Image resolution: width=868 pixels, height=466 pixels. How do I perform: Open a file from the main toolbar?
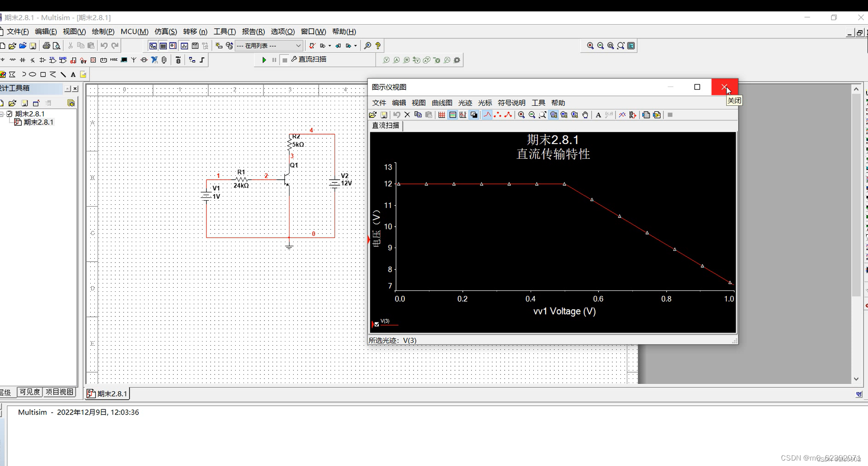pos(12,46)
